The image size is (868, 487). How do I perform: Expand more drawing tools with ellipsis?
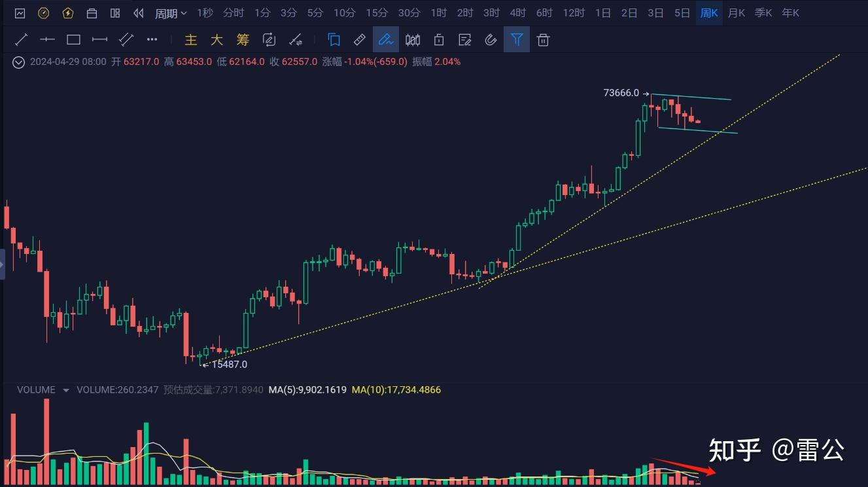coord(152,40)
